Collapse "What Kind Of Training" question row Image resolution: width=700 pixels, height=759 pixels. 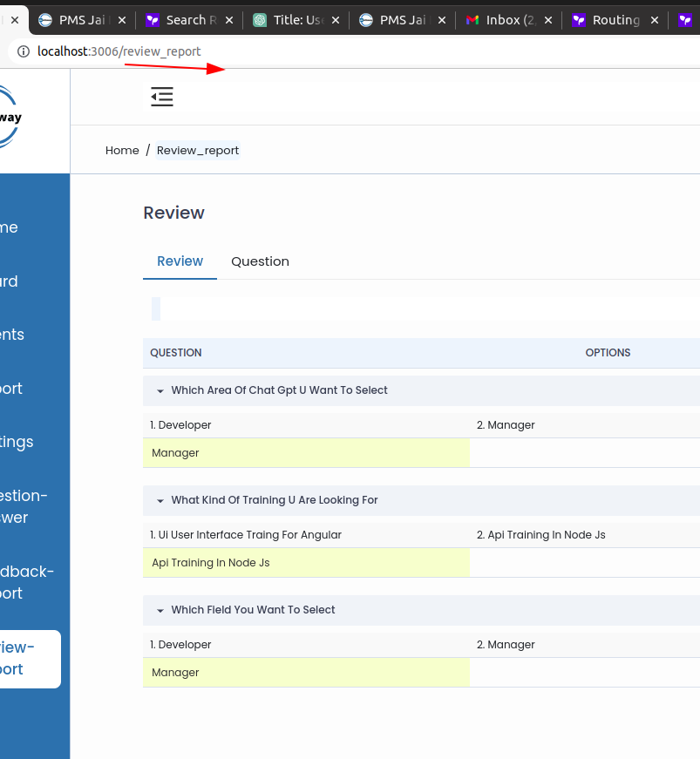click(160, 501)
